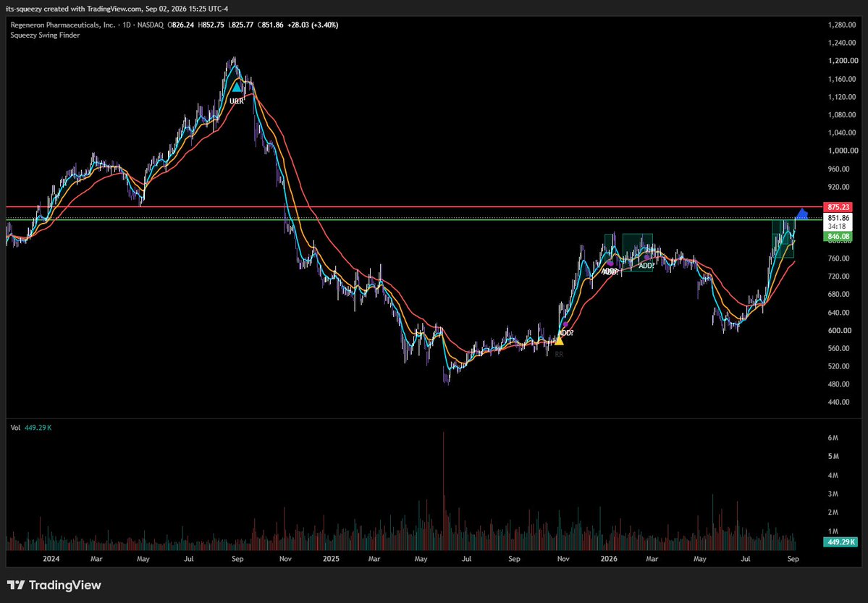868x603 pixels.
Task: Click the green 846.08 price tag
Action: 837,237
